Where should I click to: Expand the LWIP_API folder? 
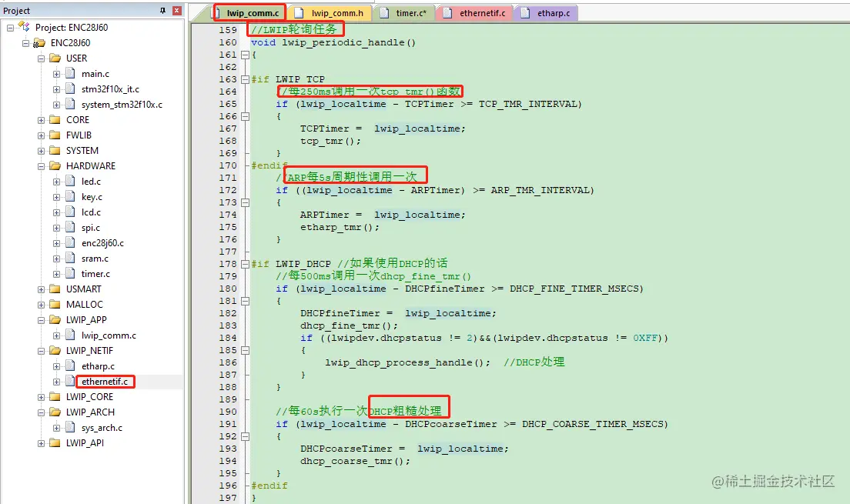click(42, 443)
